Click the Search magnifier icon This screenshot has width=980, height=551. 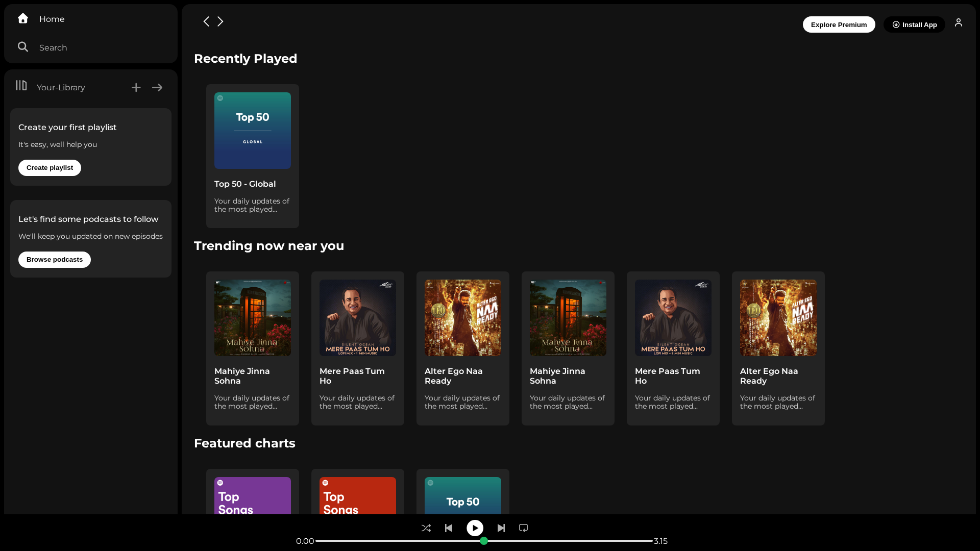pyautogui.click(x=23, y=47)
